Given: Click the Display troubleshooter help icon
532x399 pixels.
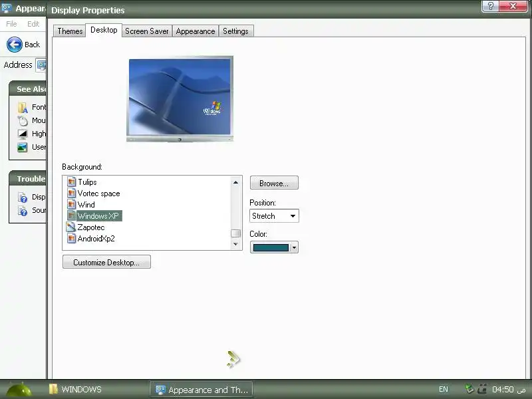Looking at the screenshot, I should pyautogui.click(x=23, y=197).
